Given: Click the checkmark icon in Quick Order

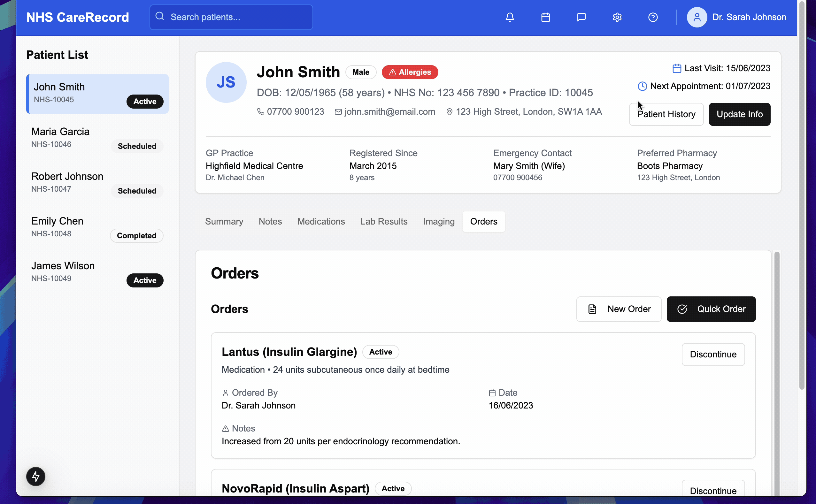Looking at the screenshot, I should 682,309.
